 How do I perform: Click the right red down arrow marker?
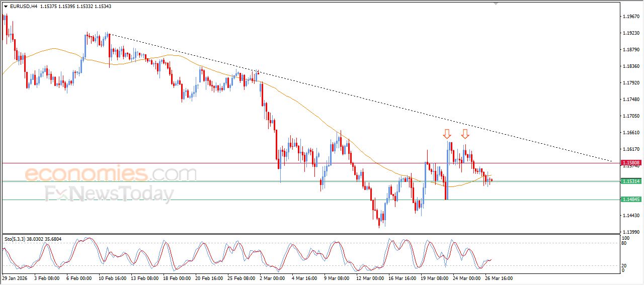pos(465,134)
